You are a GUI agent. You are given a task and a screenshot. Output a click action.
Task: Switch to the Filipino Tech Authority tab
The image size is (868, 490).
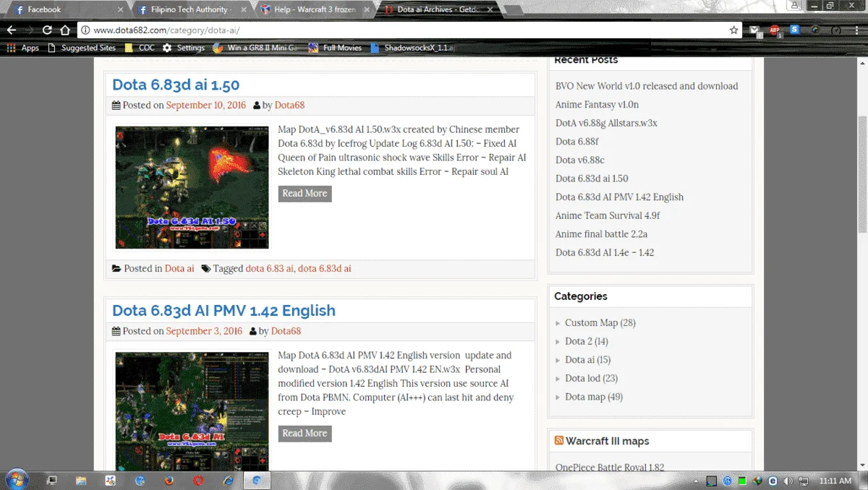(192, 9)
